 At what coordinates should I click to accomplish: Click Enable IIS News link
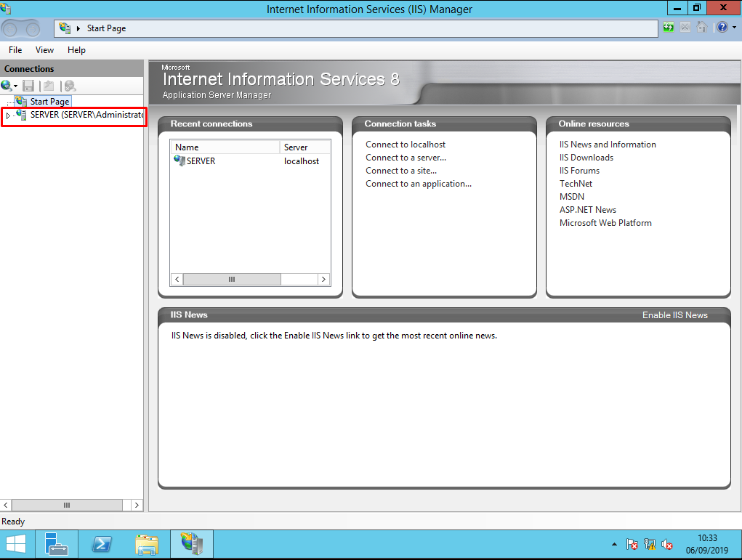(675, 315)
